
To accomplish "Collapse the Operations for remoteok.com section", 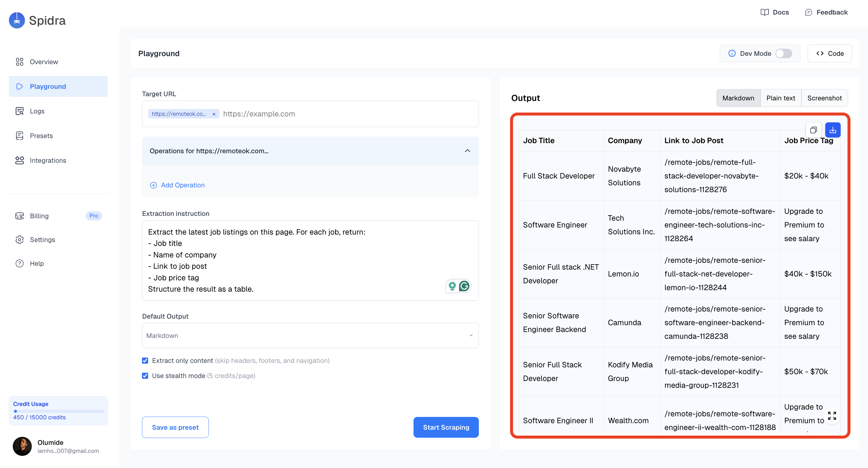I will point(467,151).
